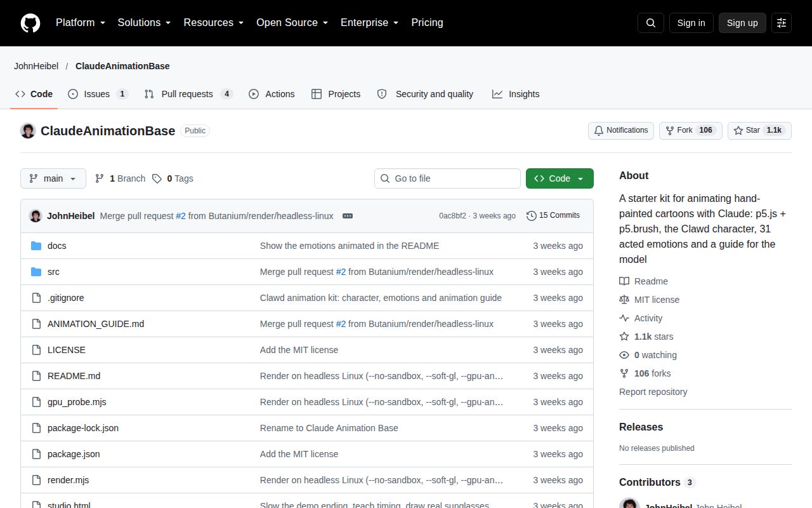The image size is (812, 508).
Task: Open the Notifications button
Action: coord(621,131)
